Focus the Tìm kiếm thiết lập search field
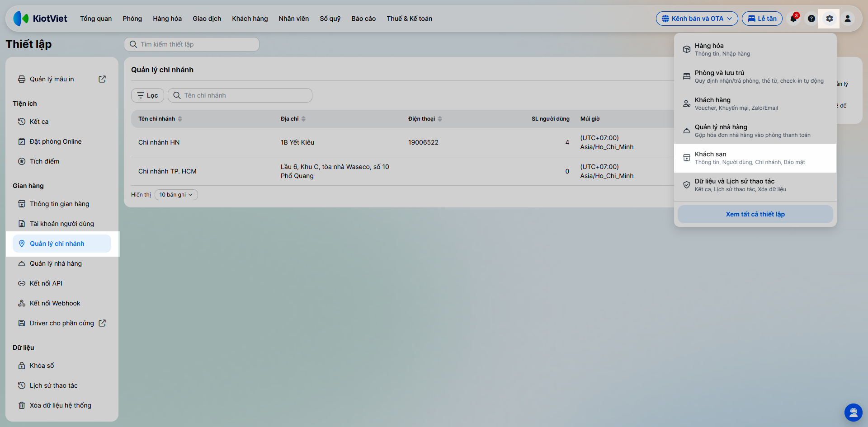 point(192,44)
